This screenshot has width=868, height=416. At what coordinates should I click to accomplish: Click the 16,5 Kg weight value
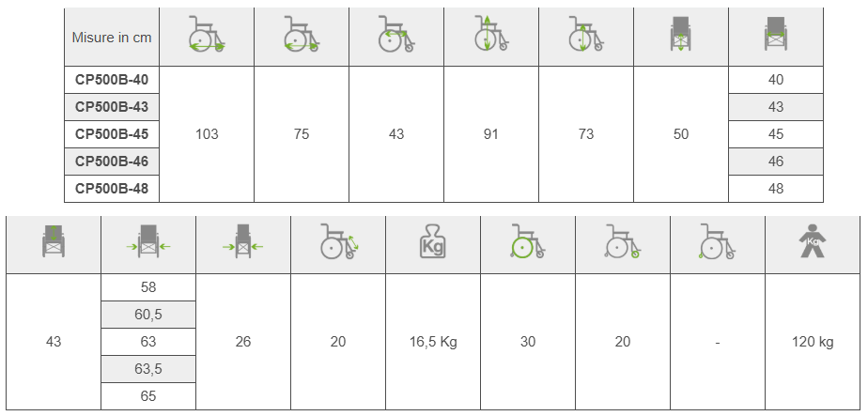[x=433, y=342]
